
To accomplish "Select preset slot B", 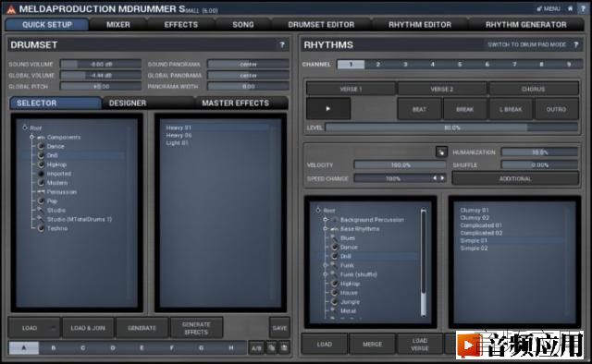I will pos(54,347).
